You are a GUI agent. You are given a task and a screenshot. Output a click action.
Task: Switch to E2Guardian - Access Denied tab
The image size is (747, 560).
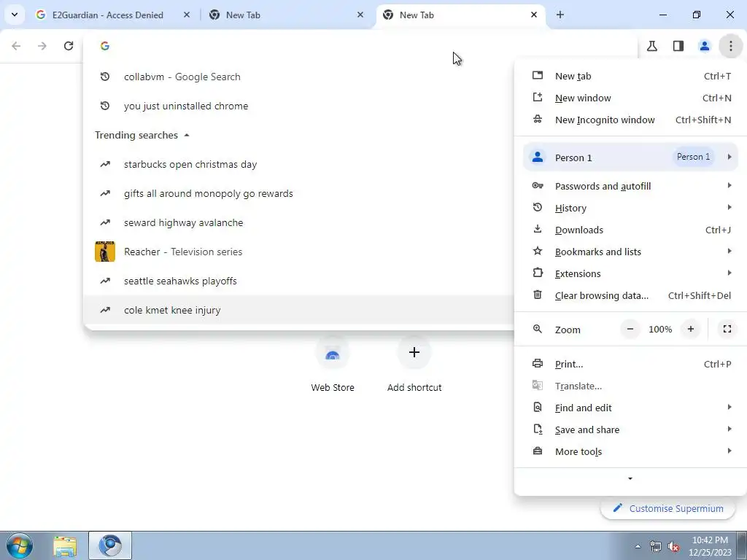click(107, 15)
